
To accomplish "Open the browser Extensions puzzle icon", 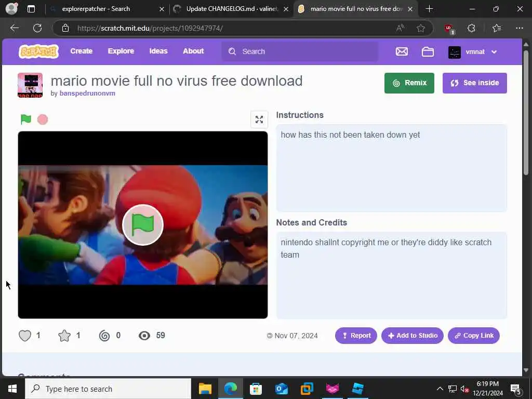I will pyautogui.click(x=471, y=28).
